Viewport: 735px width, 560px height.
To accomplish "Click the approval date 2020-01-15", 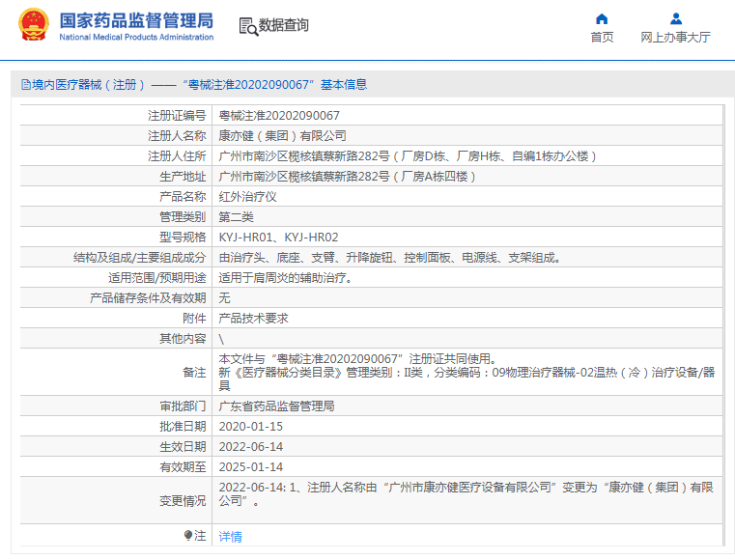I will tap(250, 426).
